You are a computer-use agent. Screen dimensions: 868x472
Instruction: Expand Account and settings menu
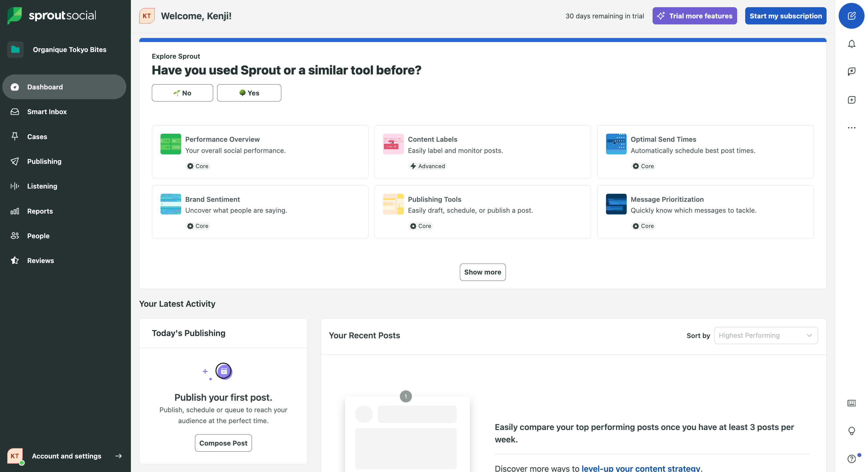point(66,456)
